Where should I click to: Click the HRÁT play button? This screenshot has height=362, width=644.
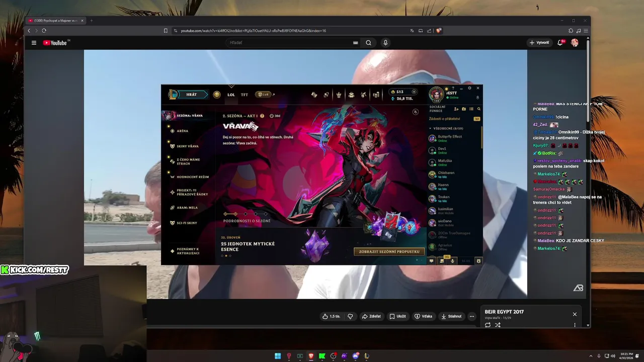[x=192, y=95]
